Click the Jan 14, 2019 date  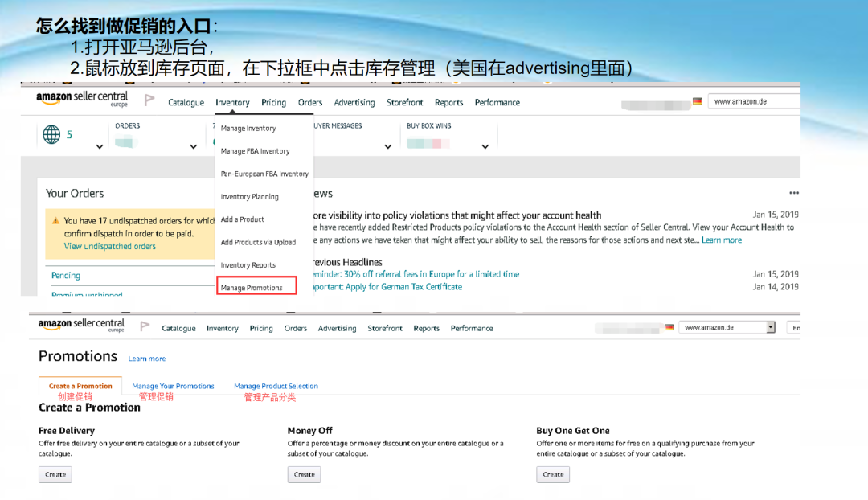775,287
